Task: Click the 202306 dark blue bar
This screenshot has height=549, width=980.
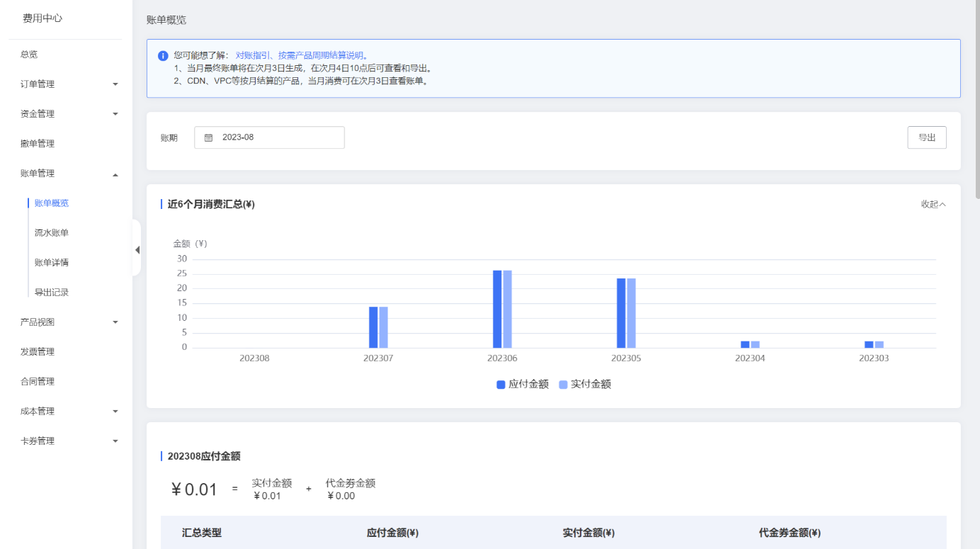Action: click(x=497, y=309)
